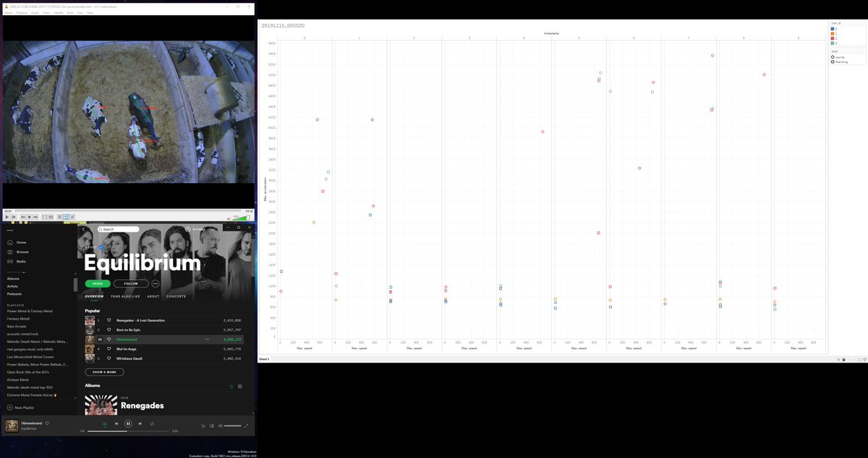Viewport: 868px width, 458px height.
Task: Switch to Concerts tab
Action: [176, 297]
